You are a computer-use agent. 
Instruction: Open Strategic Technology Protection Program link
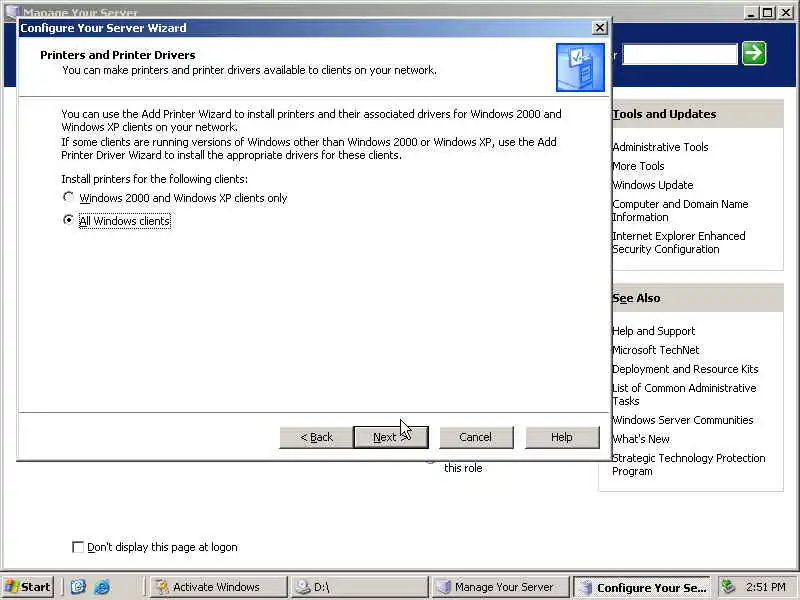pos(689,464)
